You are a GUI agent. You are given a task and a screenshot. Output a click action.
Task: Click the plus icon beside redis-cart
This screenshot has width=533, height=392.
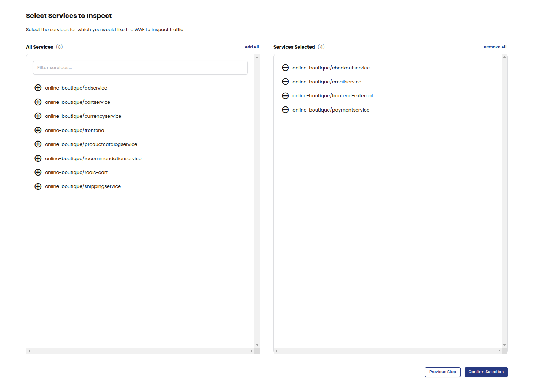pyautogui.click(x=38, y=172)
